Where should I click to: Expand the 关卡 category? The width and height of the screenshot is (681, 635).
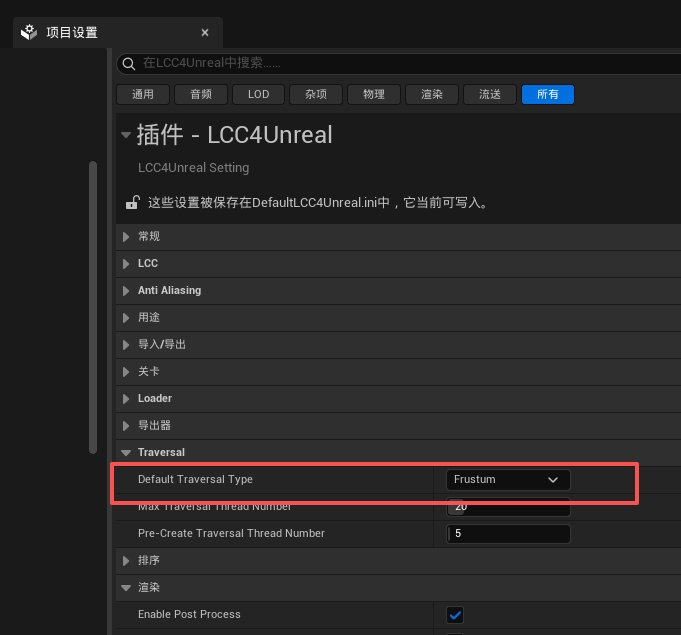(x=126, y=372)
